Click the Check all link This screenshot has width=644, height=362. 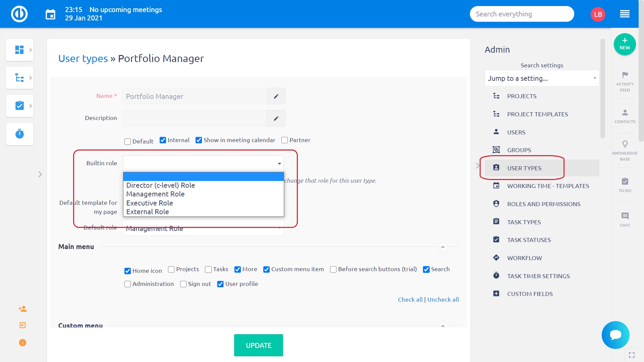point(410,300)
